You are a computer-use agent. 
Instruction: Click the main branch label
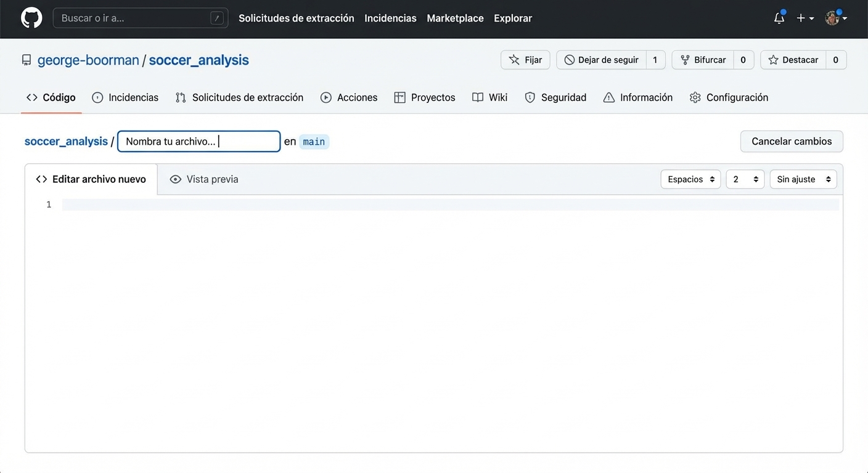pos(314,142)
